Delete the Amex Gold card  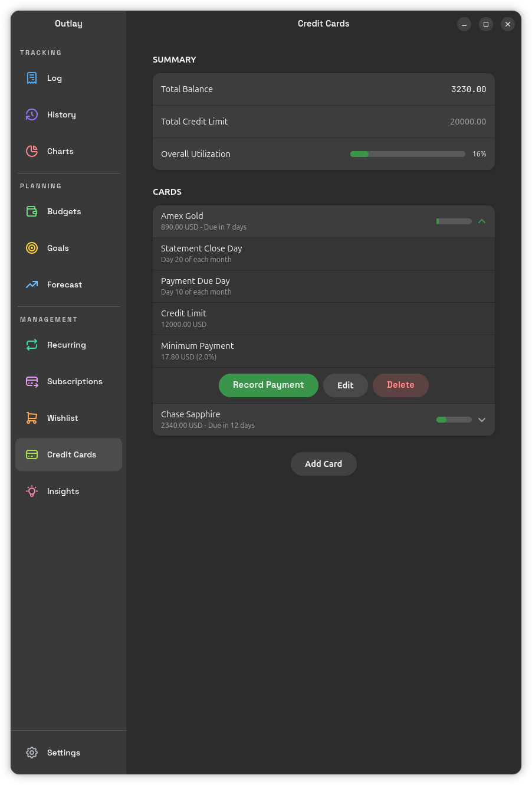[400, 385]
